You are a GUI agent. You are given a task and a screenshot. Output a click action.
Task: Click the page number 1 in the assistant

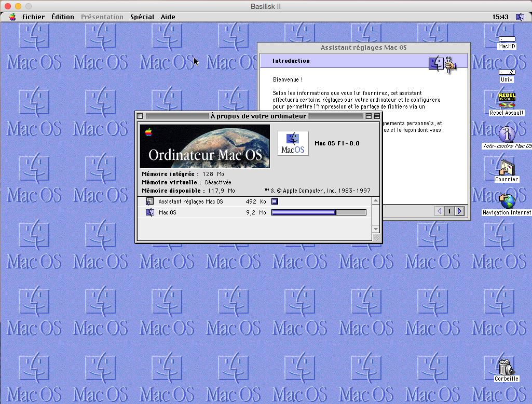click(x=449, y=211)
